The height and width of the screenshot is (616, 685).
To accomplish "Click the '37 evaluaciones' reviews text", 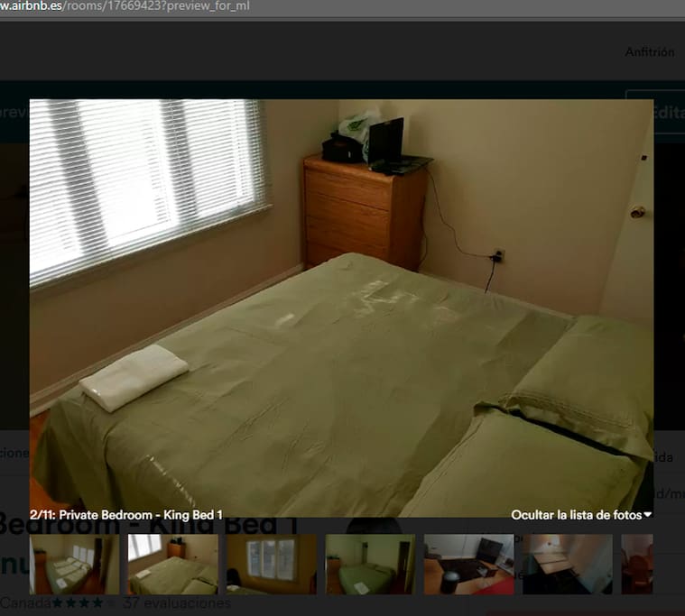I will [x=177, y=603].
